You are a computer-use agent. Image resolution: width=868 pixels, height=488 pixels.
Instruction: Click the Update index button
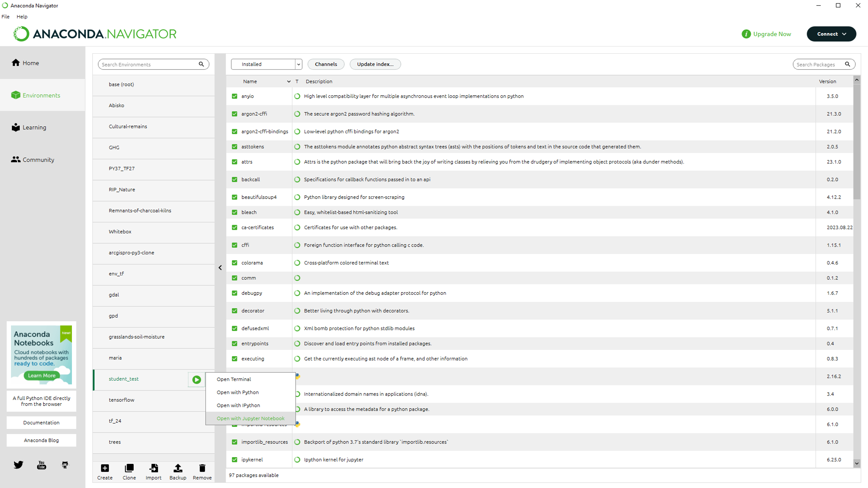(x=375, y=64)
